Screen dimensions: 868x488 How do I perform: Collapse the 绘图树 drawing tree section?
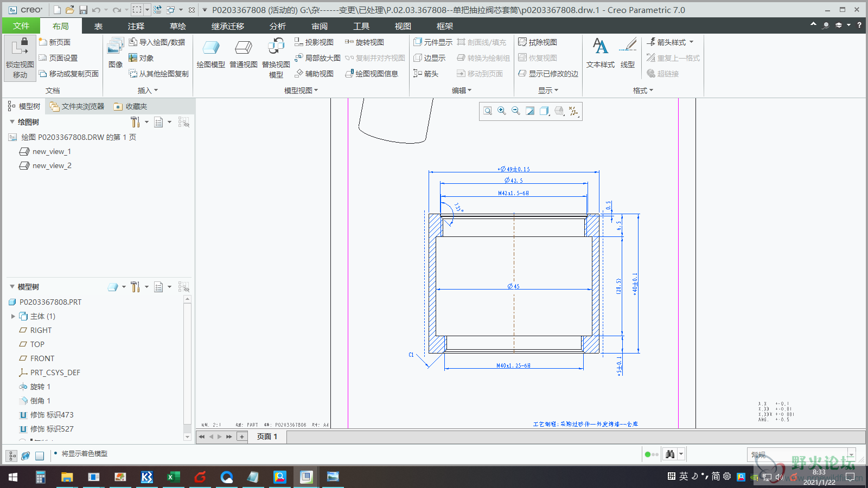[12, 122]
